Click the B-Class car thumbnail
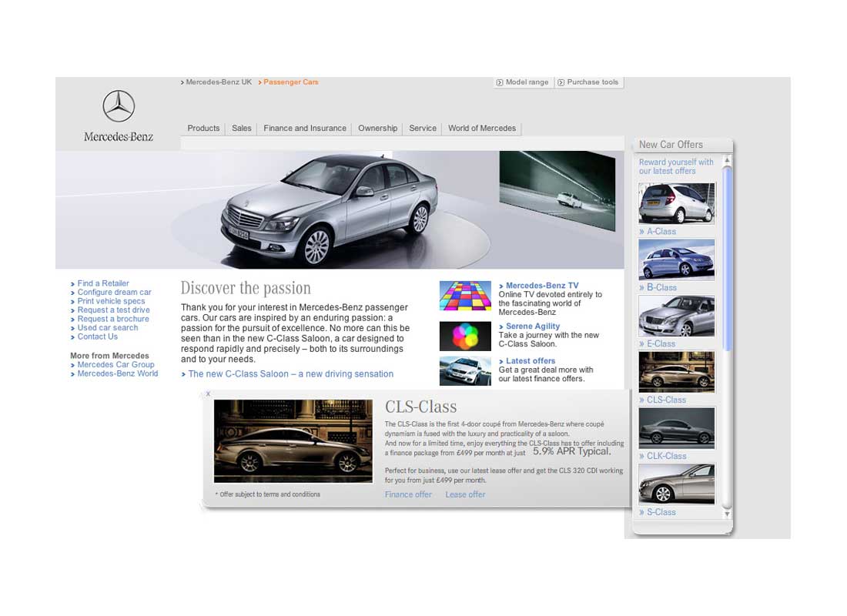 pyautogui.click(x=676, y=259)
